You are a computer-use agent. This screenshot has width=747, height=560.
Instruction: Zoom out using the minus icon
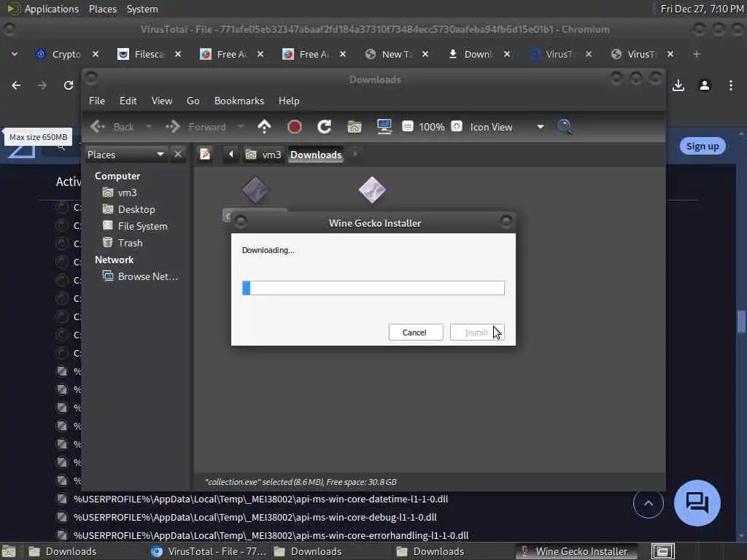(x=407, y=127)
